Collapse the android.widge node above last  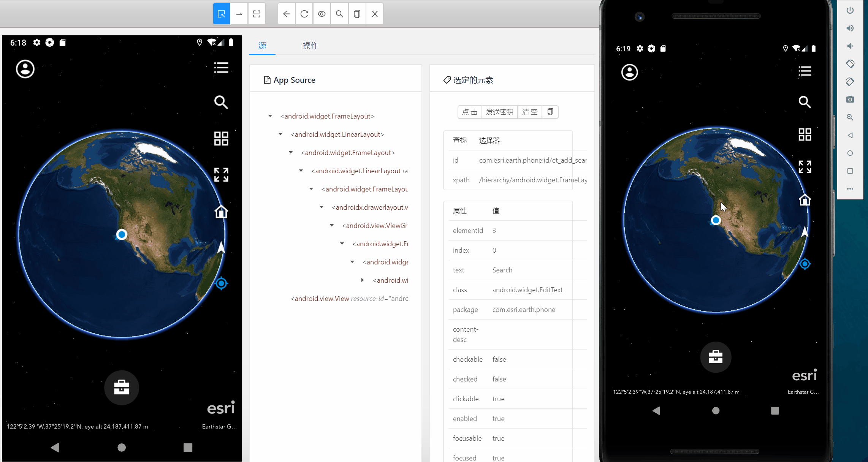click(352, 262)
